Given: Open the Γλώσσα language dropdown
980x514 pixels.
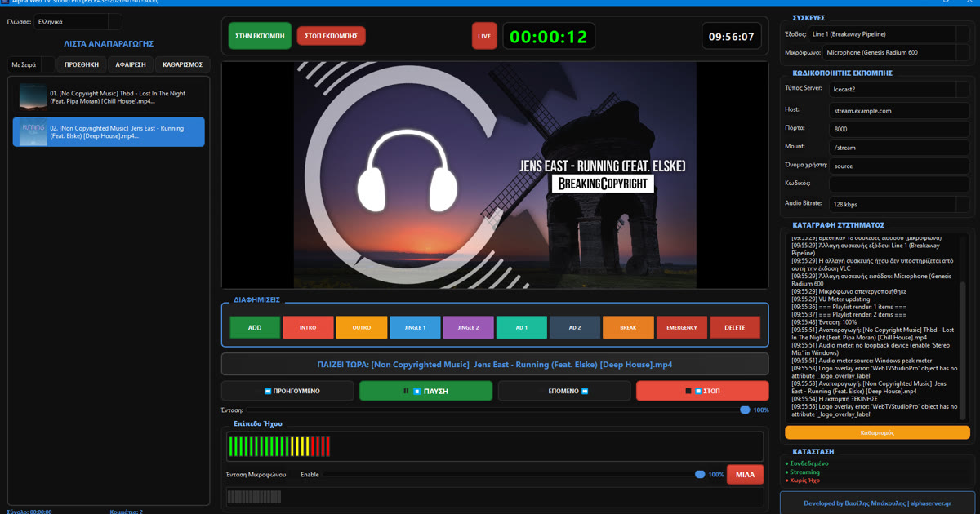Looking at the screenshot, I should click(x=78, y=22).
